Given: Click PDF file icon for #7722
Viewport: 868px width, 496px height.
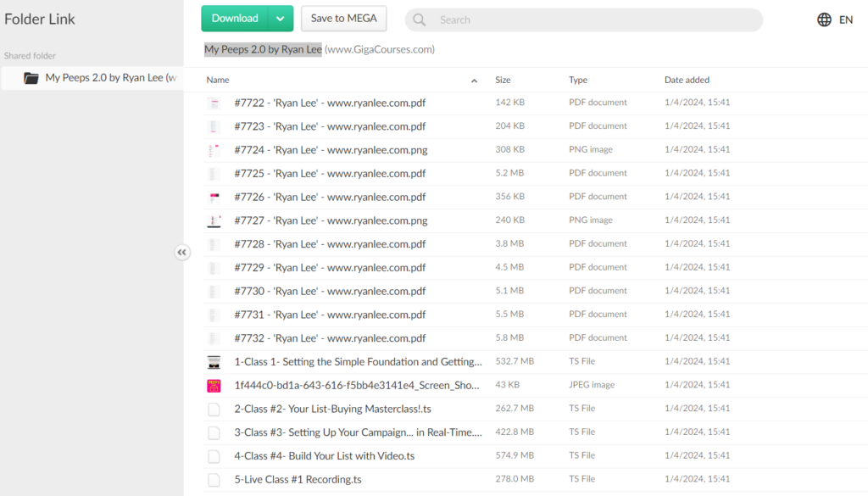Looking at the screenshot, I should coord(214,103).
